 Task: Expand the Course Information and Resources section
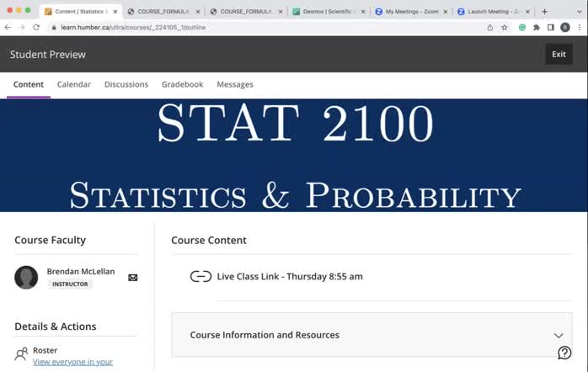tap(558, 336)
